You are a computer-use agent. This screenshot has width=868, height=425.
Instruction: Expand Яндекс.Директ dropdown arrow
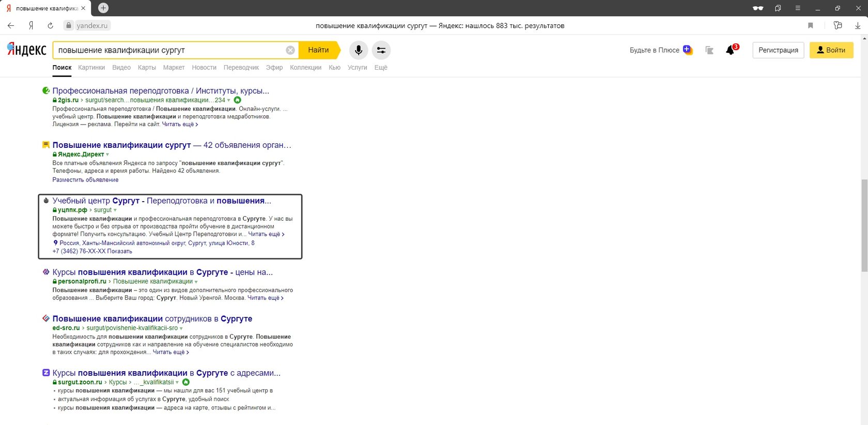[x=107, y=155]
